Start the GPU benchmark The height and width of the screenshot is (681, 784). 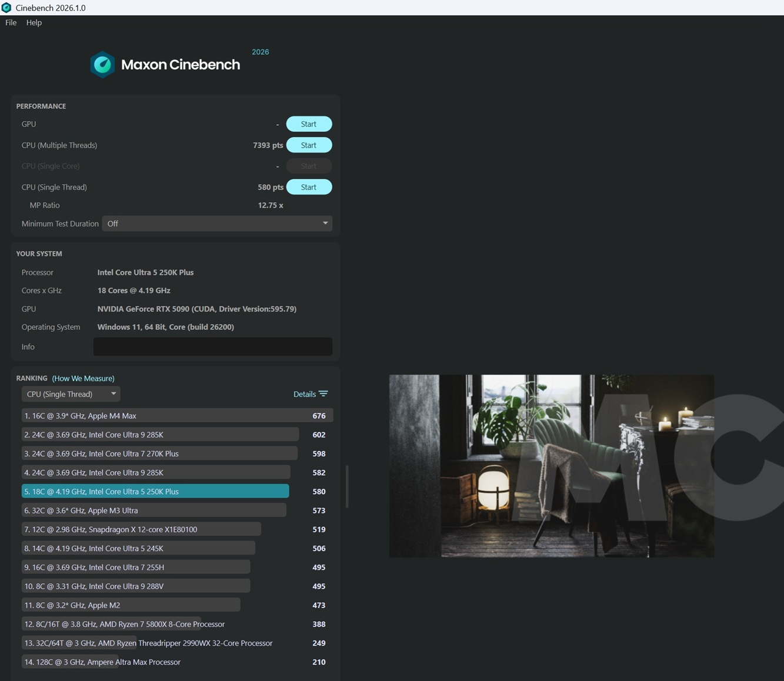point(309,124)
